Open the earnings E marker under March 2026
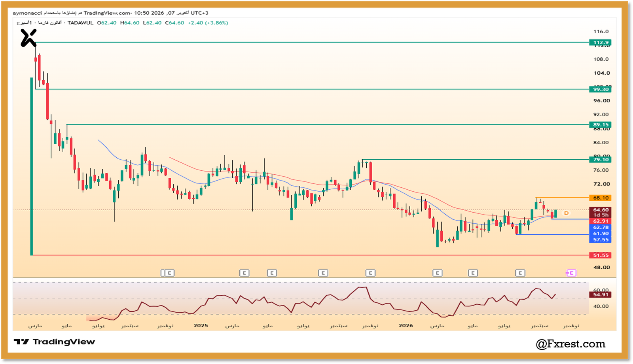 tap(437, 273)
